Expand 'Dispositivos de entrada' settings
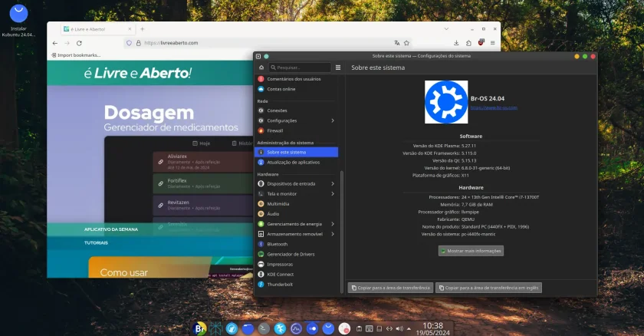Screen dimensions: 644x336 coord(296,183)
